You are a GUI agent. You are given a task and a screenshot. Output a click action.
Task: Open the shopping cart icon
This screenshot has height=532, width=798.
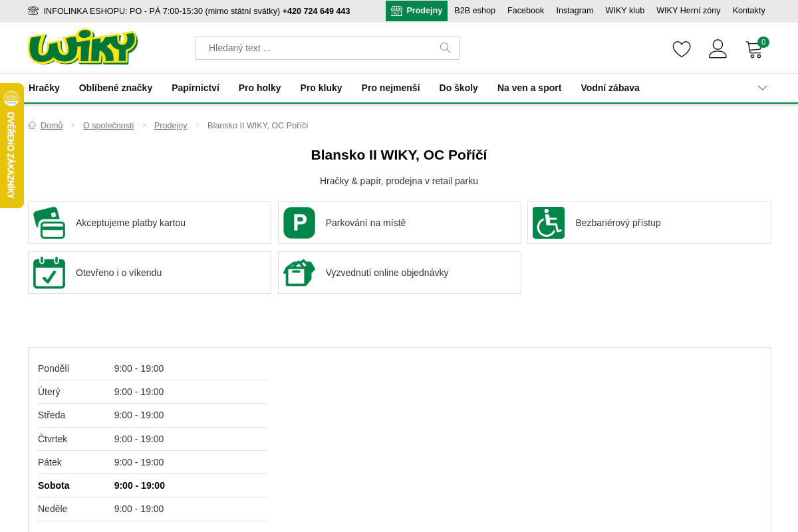tap(755, 49)
